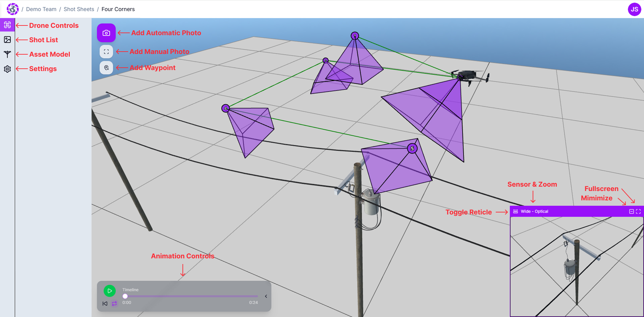
Task: Open the Shot List panel
Action: tap(7, 40)
